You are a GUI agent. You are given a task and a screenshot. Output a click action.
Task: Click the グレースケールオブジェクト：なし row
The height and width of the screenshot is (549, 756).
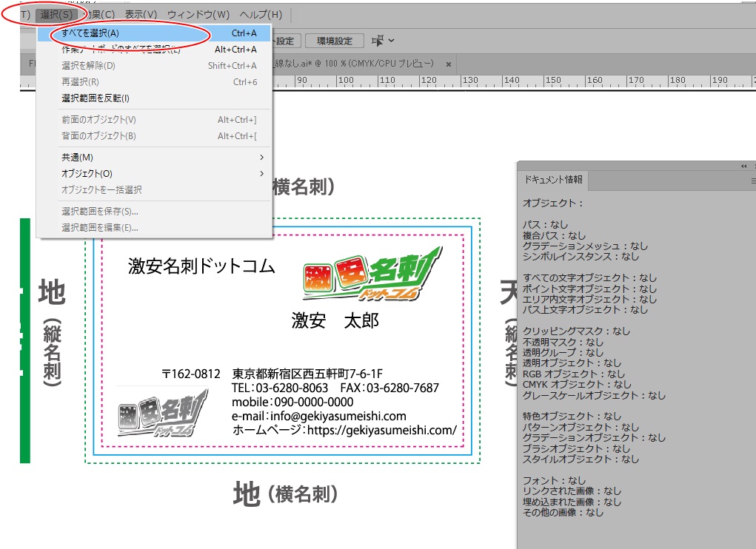coord(595,395)
